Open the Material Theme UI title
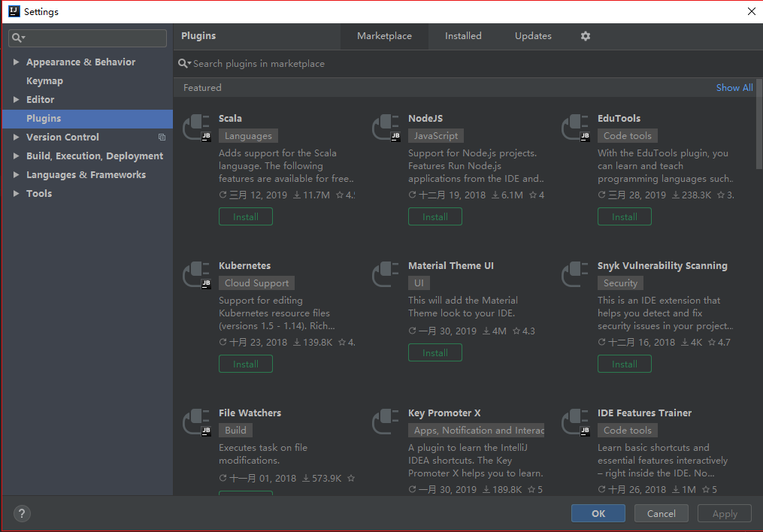The image size is (763, 532). (x=450, y=265)
